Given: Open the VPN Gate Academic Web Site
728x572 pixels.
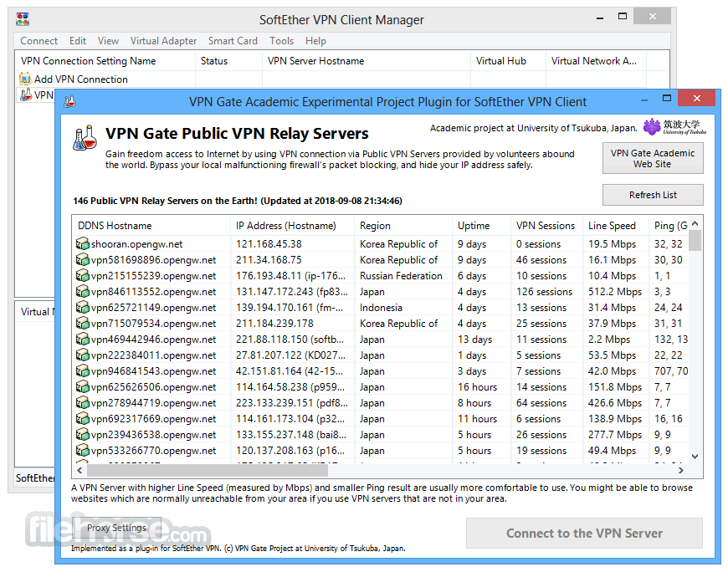Looking at the screenshot, I should 653,158.
